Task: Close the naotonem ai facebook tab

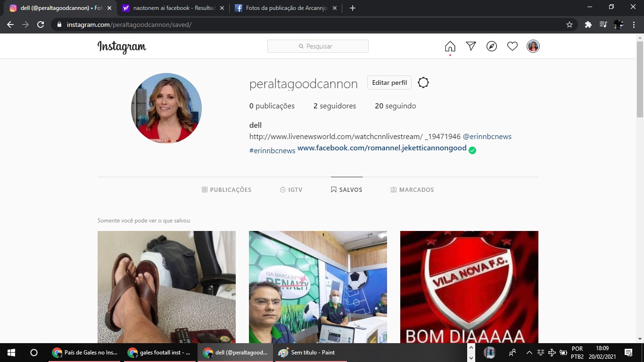Action: [x=222, y=8]
